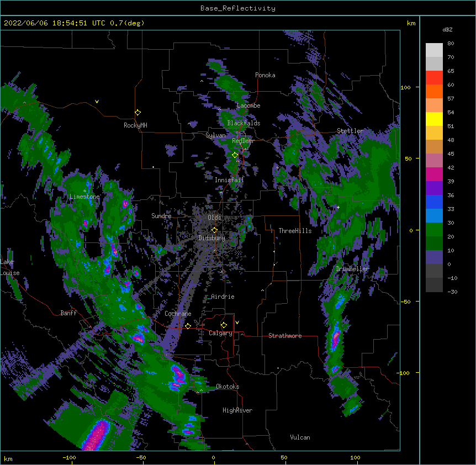Viewport: 476px width, 465px height.
Task: Click the Didsbury town label
Action: [x=211, y=238]
